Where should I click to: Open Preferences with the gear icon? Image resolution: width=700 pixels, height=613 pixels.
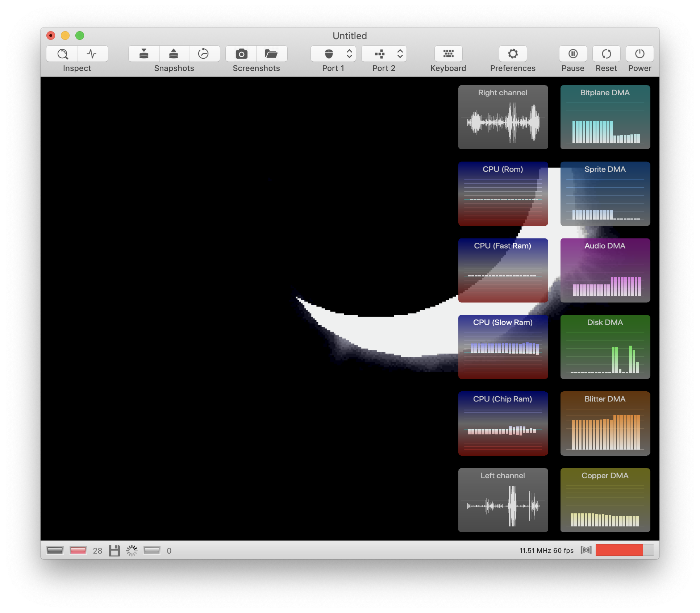tap(513, 54)
